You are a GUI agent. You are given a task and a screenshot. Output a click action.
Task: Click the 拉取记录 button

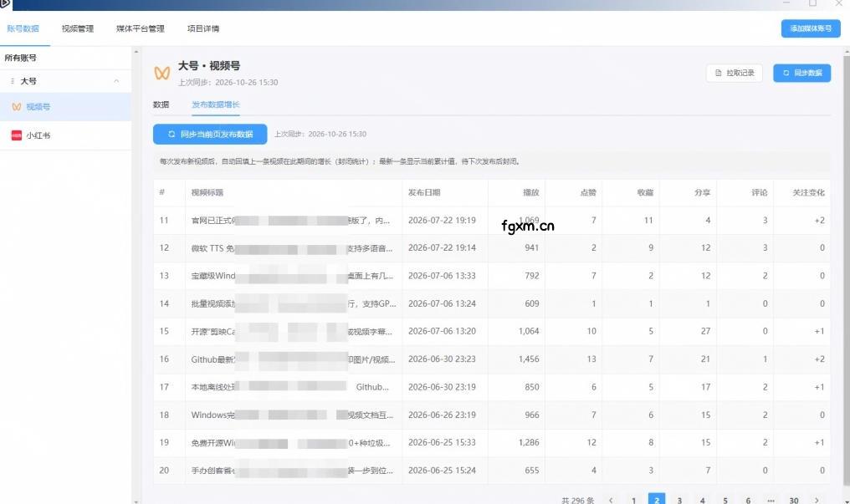pos(734,73)
